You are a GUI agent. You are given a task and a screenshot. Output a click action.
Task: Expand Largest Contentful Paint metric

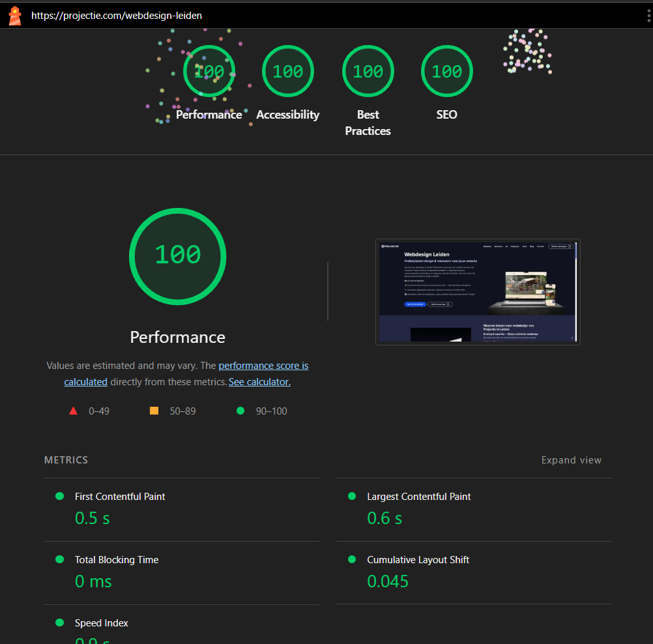coord(418,497)
